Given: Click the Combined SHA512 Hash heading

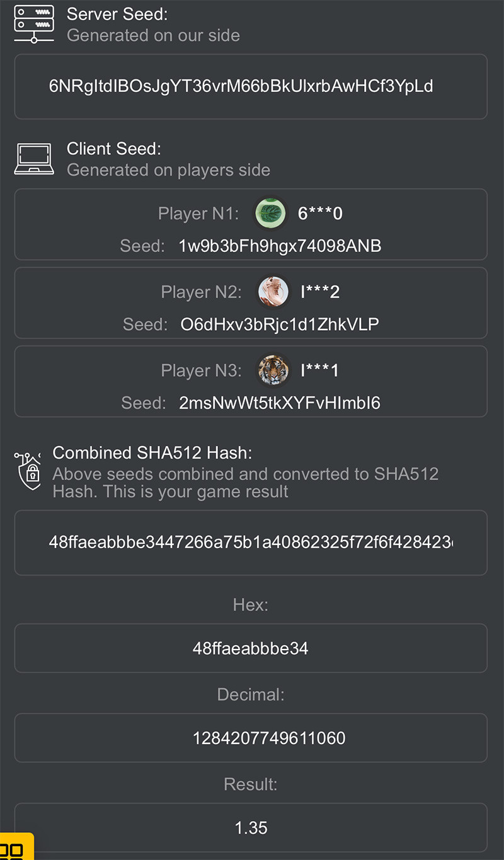Looking at the screenshot, I should point(152,452).
